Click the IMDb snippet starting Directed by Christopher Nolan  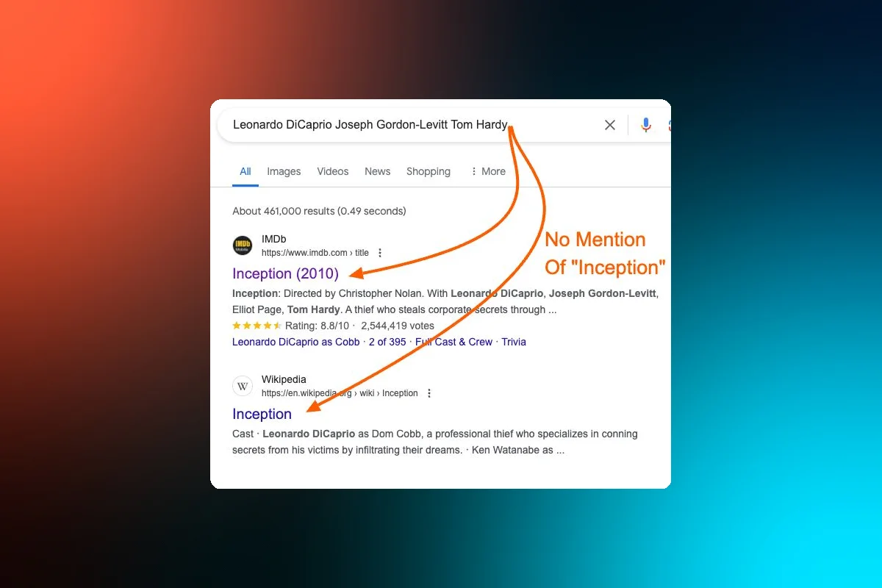[x=445, y=301]
